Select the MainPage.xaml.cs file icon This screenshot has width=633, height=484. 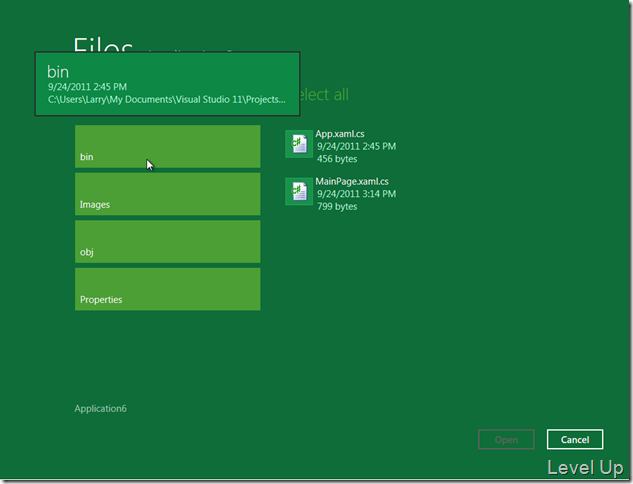(x=299, y=191)
